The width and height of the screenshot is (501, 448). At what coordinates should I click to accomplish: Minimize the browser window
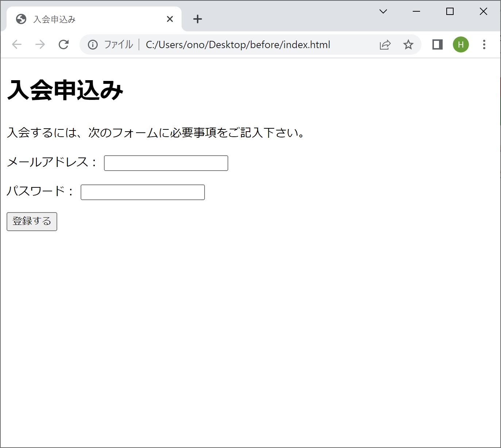[x=416, y=11]
